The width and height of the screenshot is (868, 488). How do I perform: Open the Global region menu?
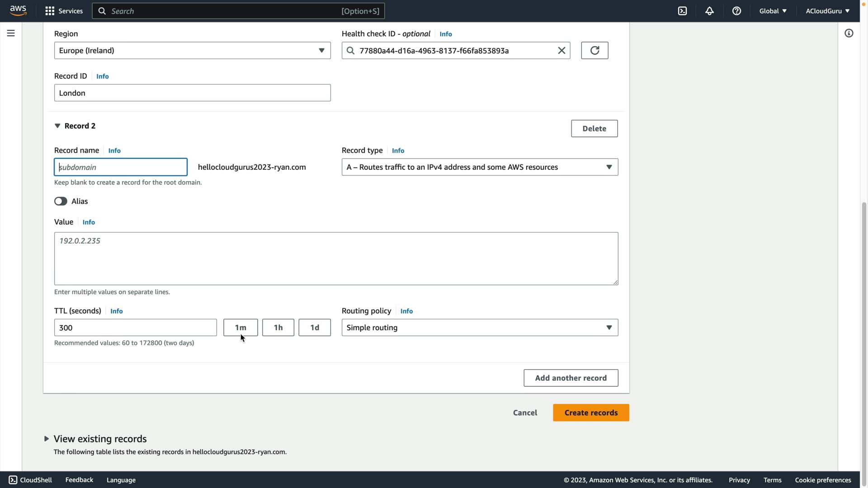pos(773,11)
